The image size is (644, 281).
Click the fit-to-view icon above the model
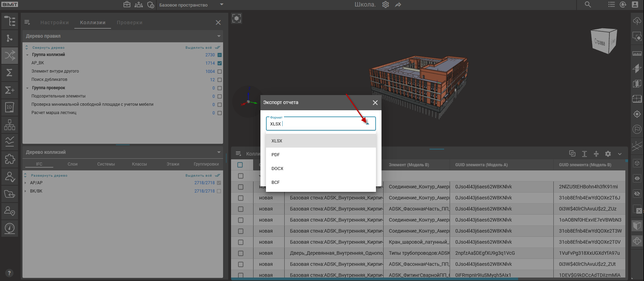237,18
